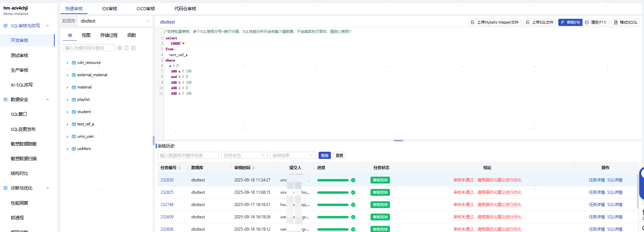Click 格式化SQL format button

coord(625,23)
